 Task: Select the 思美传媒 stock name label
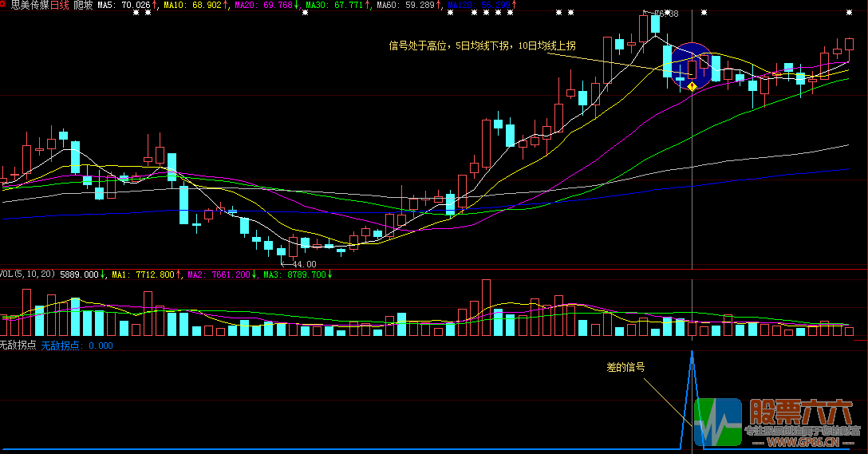[29, 5]
